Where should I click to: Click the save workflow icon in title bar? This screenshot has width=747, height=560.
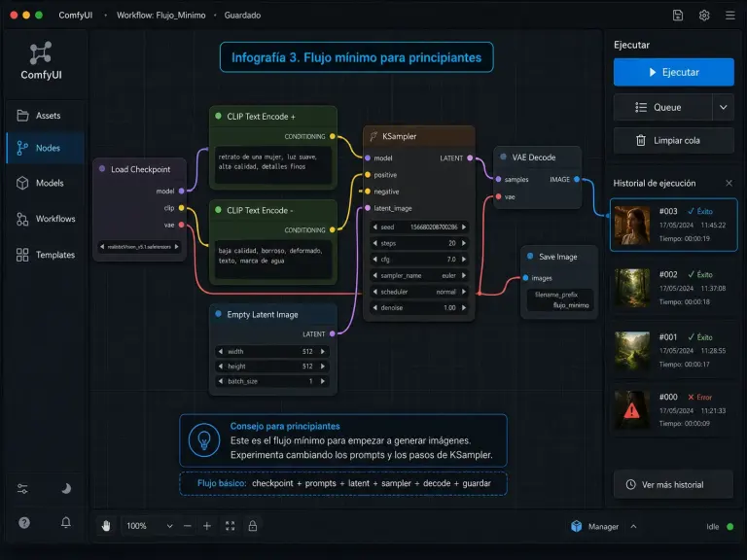(x=677, y=16)
